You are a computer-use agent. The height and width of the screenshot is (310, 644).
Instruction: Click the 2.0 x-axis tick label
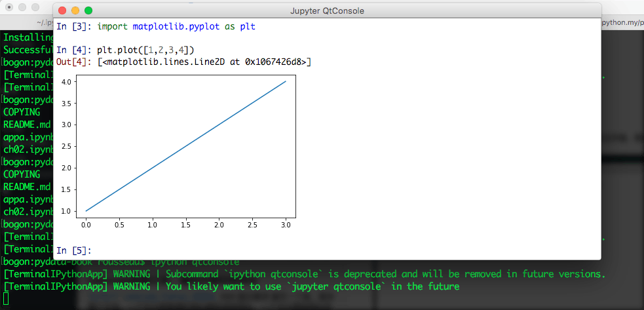click(219, 225)
